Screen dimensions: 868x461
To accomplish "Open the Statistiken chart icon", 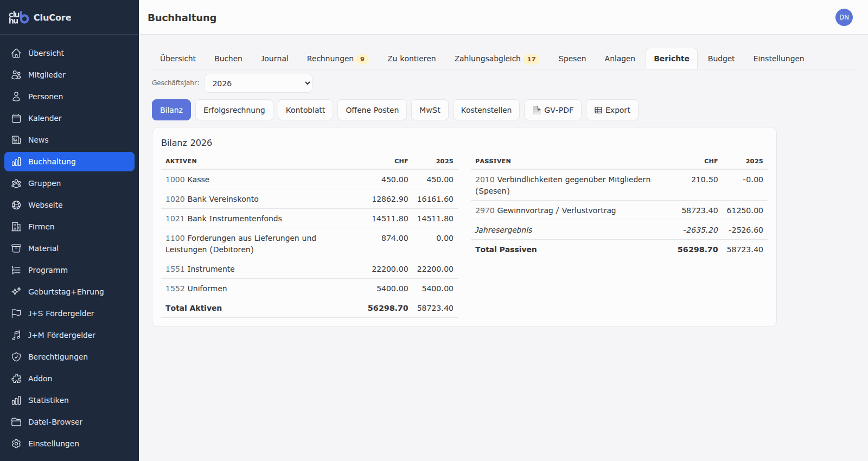I will click(16, 400).
